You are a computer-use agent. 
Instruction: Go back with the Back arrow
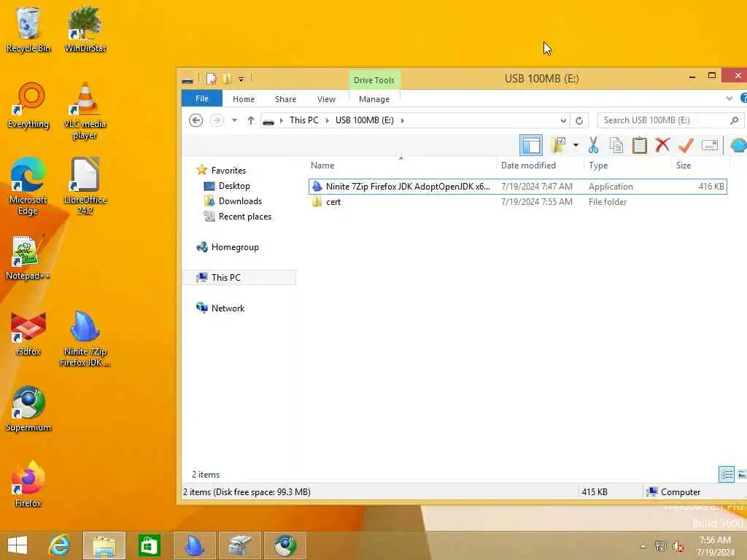(196, 120)
